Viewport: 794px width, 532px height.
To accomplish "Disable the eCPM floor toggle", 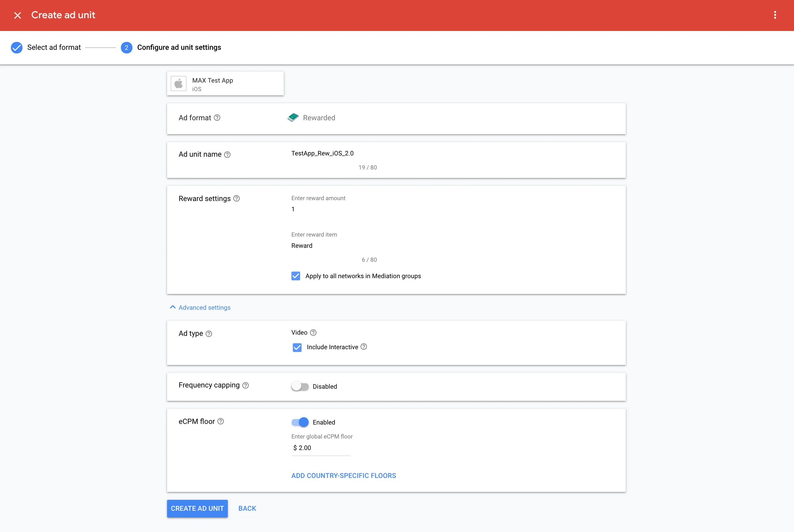I will coord(300,422).
